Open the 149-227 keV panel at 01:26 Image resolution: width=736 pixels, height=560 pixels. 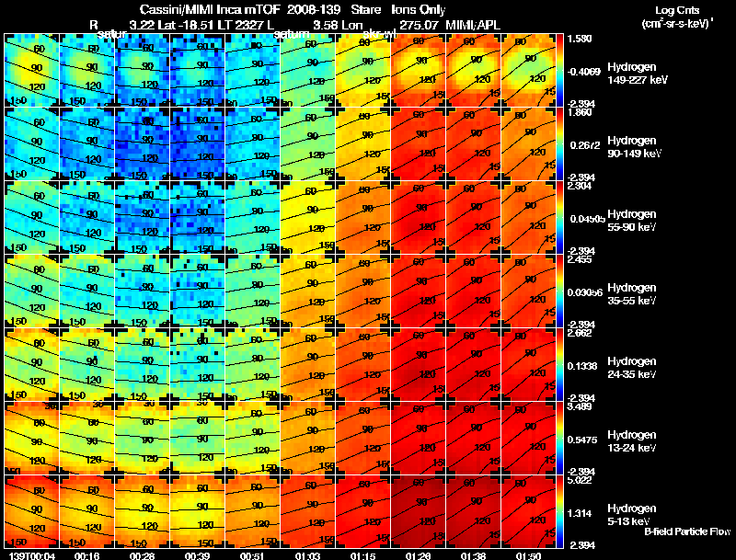point(418,71)
